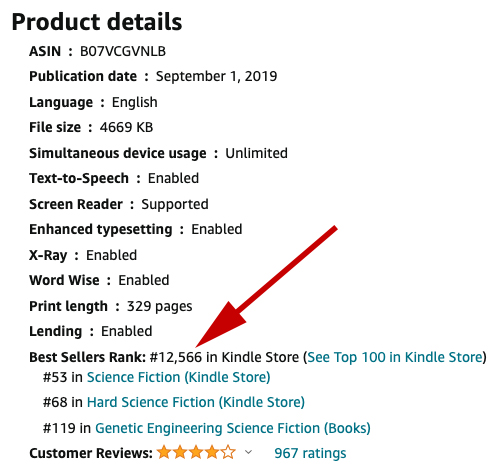Screen dimensions: 500x476
Task: Click the Customer Reviews label
Action: 91,453
